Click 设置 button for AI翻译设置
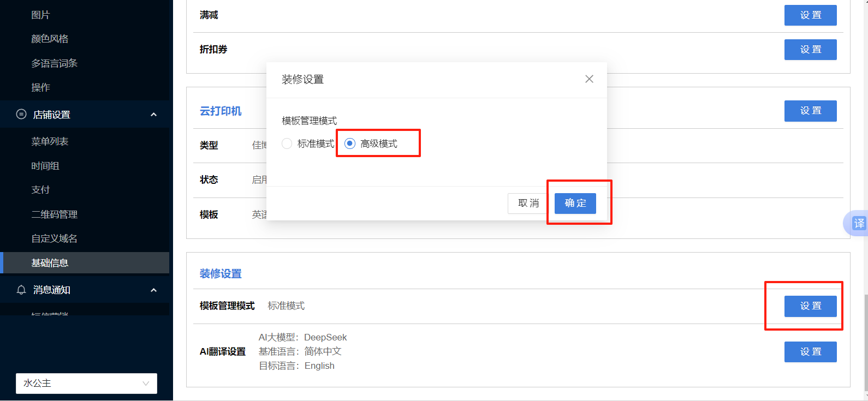 pos(810,352)
